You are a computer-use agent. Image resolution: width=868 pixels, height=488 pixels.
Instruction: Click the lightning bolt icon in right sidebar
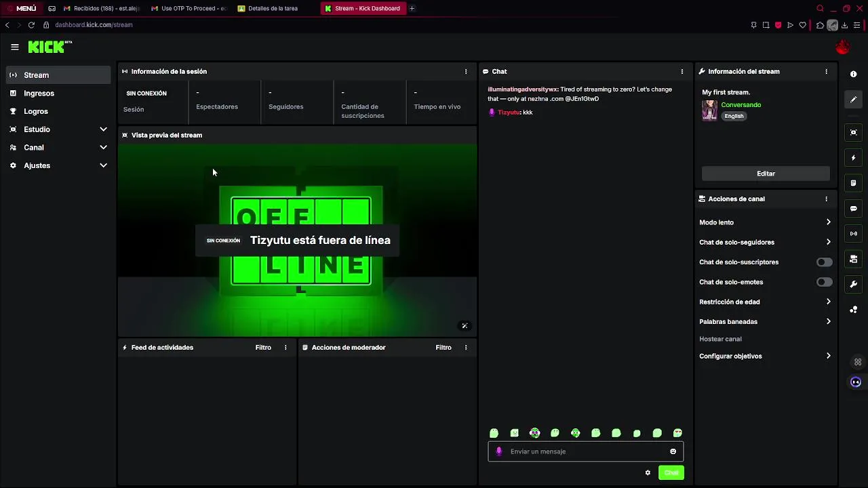[854, 158]
